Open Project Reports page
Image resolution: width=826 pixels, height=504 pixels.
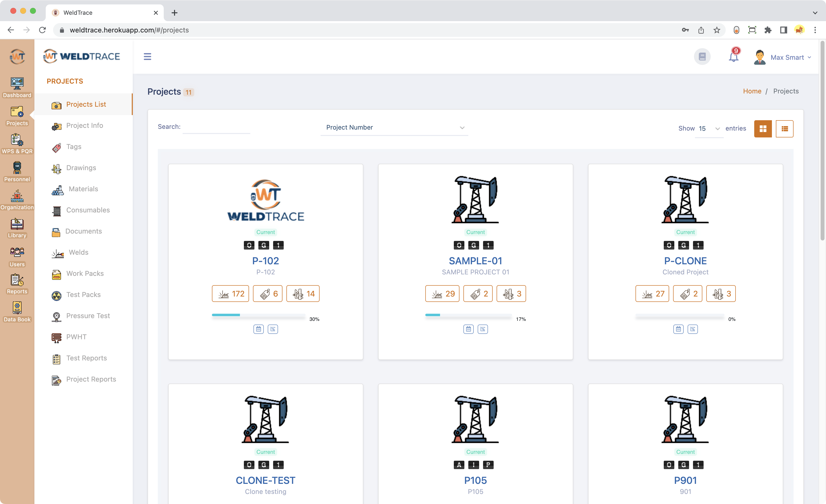click(84, 379)
